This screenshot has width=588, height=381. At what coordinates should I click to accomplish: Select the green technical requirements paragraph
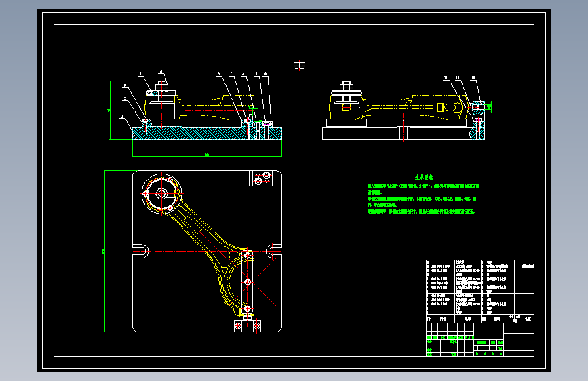coord(423,199)
